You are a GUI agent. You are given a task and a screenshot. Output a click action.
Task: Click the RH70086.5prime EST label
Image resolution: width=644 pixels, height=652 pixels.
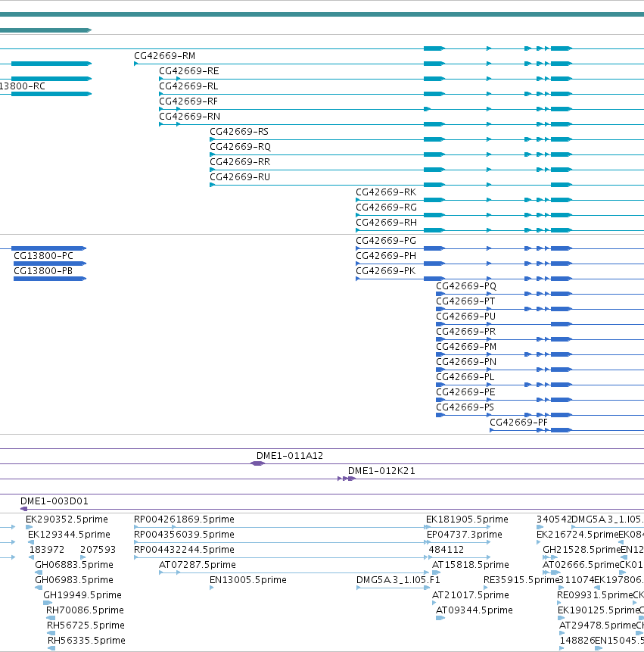click(x=85, y=610)
